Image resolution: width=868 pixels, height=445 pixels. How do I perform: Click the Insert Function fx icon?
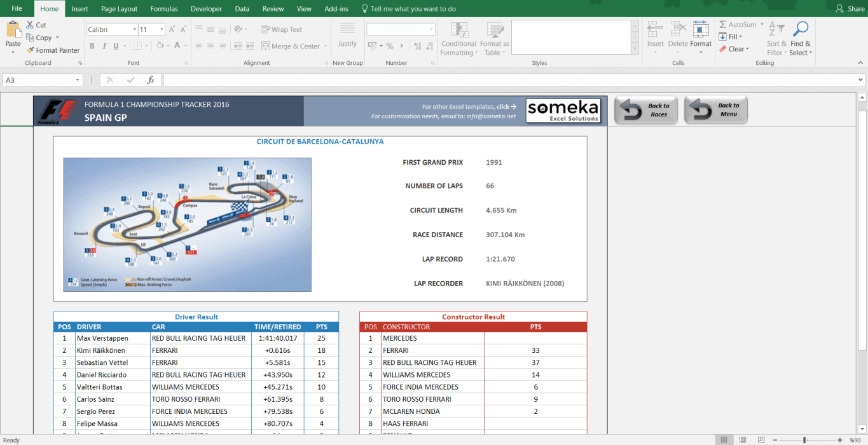(x=151, y=80)
